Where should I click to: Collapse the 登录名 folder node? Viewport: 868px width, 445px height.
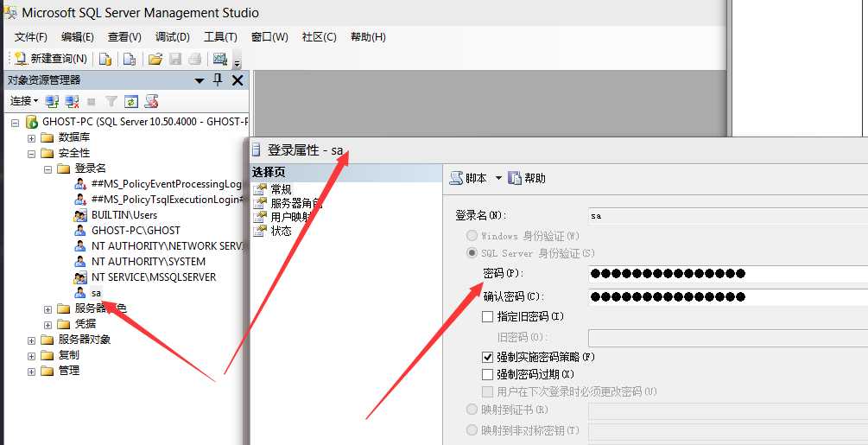coord(48,169)
